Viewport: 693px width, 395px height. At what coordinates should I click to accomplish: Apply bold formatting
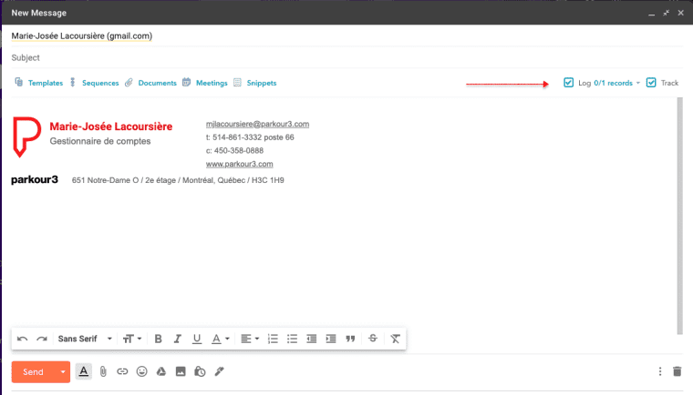[158, 339]
